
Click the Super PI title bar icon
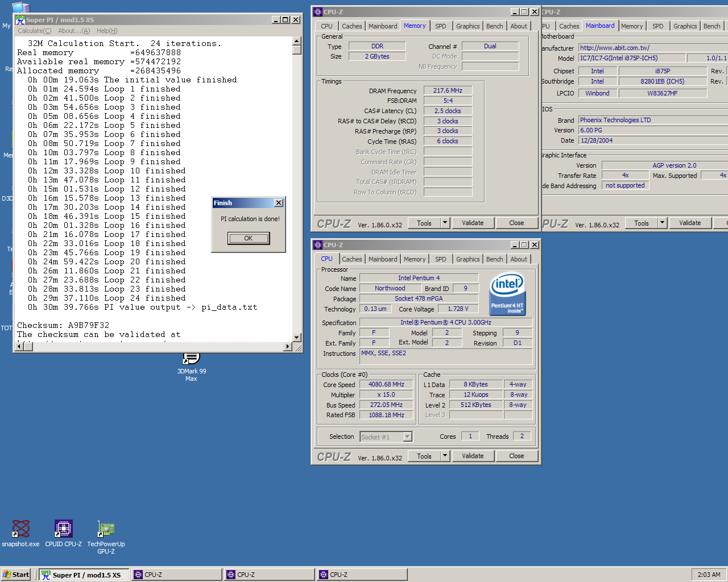click(20, 19)
